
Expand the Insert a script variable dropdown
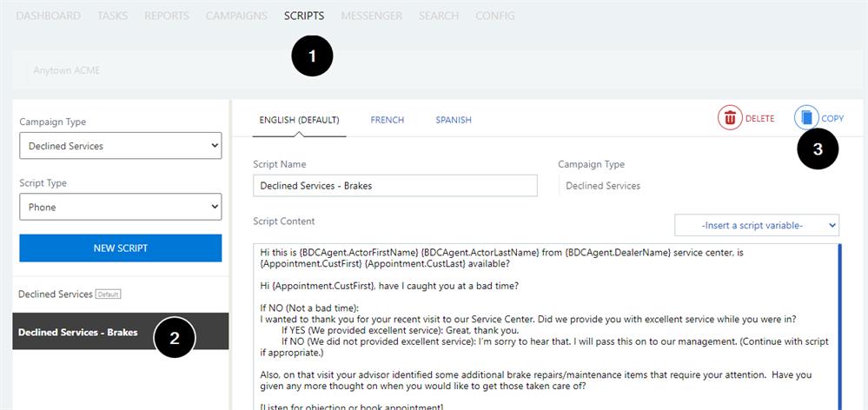[x=757, y=225]
